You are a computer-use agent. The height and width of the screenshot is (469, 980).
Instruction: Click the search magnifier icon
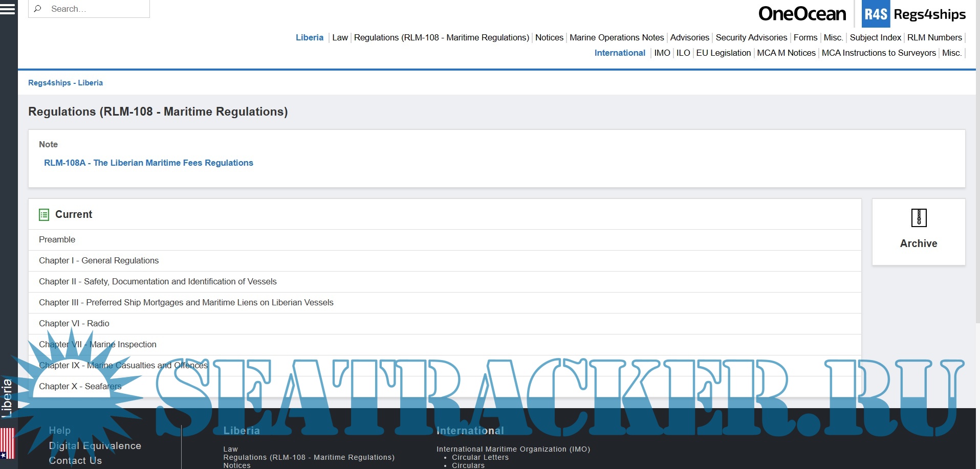36,8
